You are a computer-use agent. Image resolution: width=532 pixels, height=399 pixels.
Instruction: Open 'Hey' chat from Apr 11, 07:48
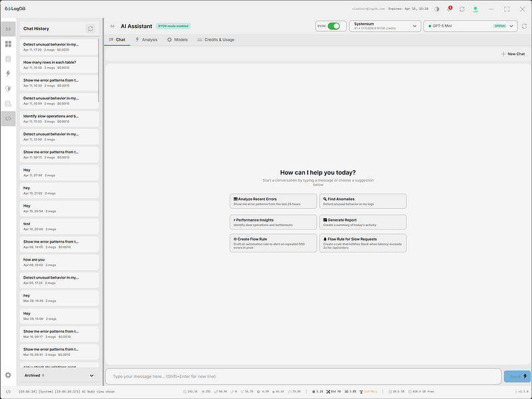(x=59, y=172)
